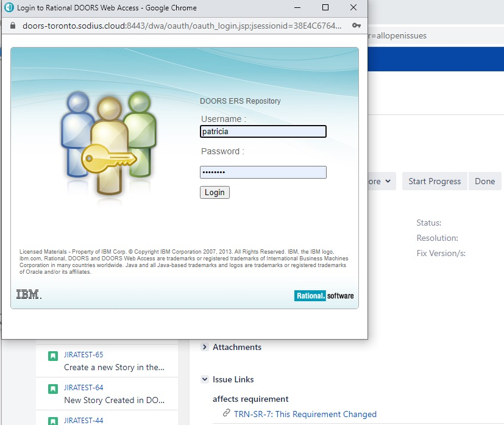Click the Start Progress button

click(x=435, y=181)
